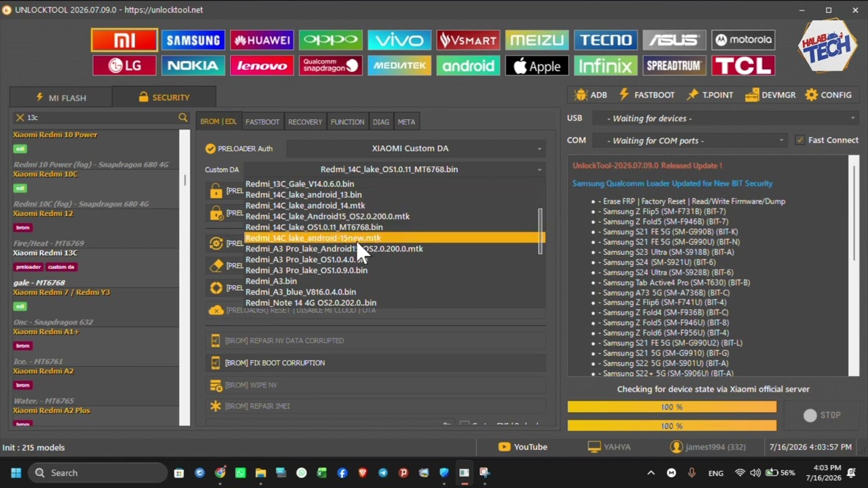Viewport: 868px width, 488px height.
Task: Open the META tab
Action: 406,122
